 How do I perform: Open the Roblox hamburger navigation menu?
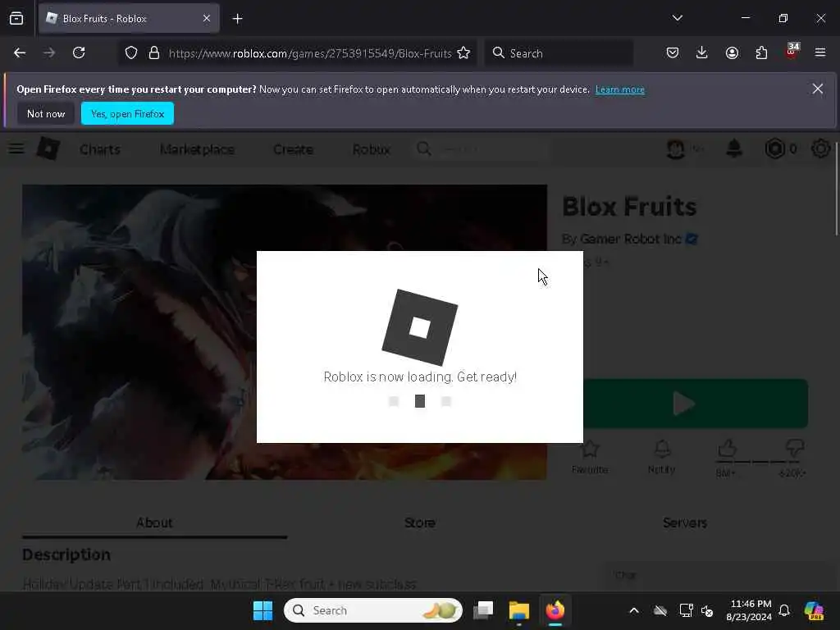pos(16,148)
